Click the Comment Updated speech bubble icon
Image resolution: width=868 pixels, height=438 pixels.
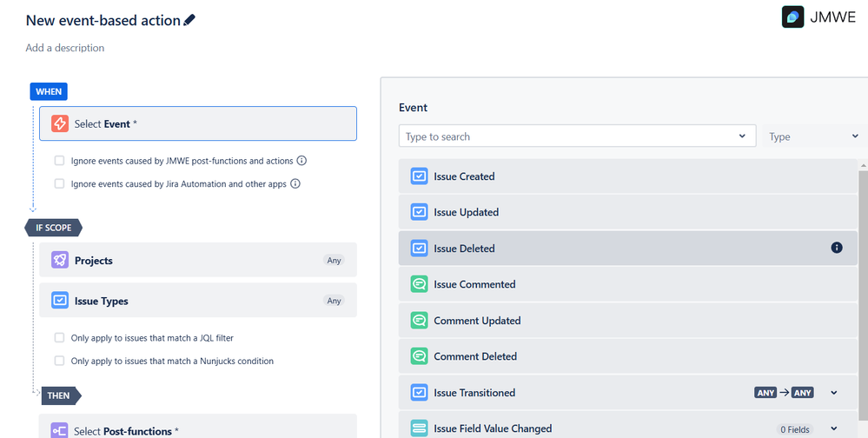(x=419, y=320)
